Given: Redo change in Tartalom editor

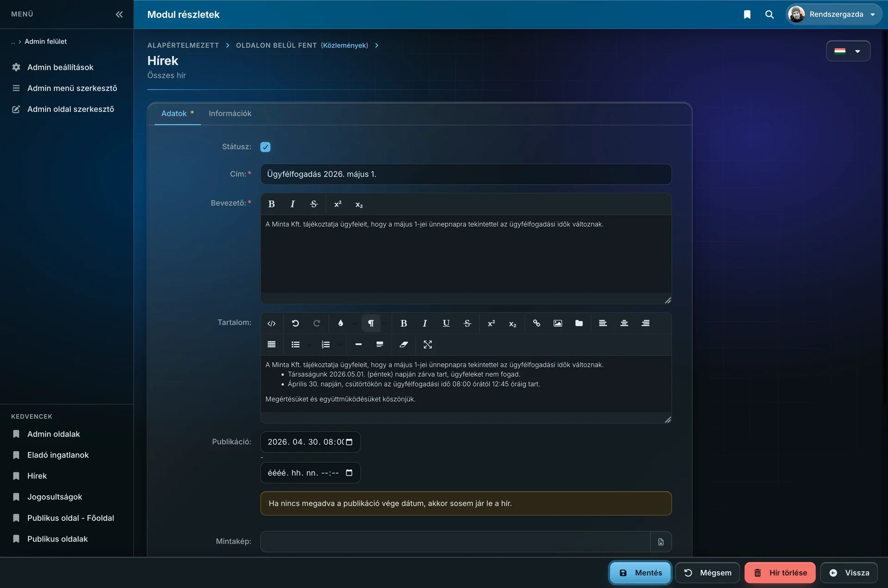Looking at the screenshot, I should (316, 324).
